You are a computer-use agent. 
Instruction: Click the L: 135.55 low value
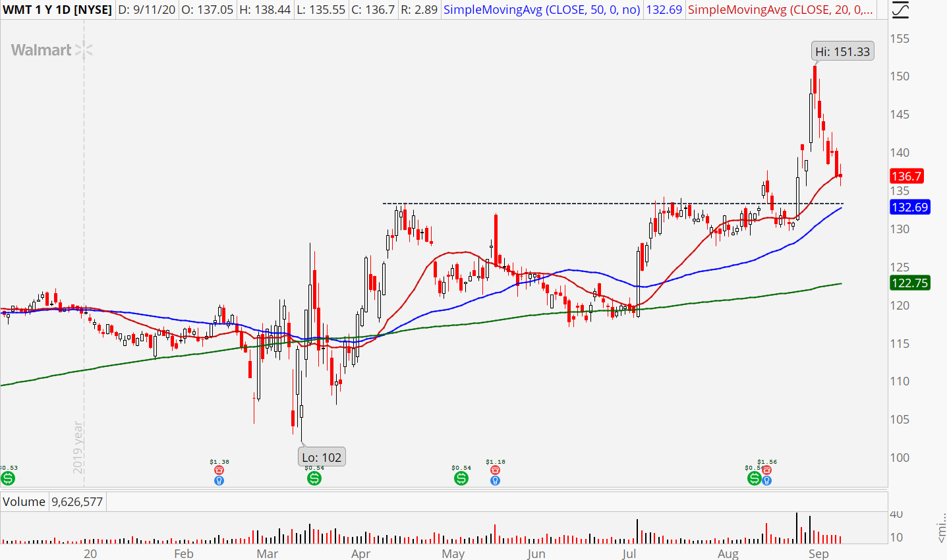(320, 10)
